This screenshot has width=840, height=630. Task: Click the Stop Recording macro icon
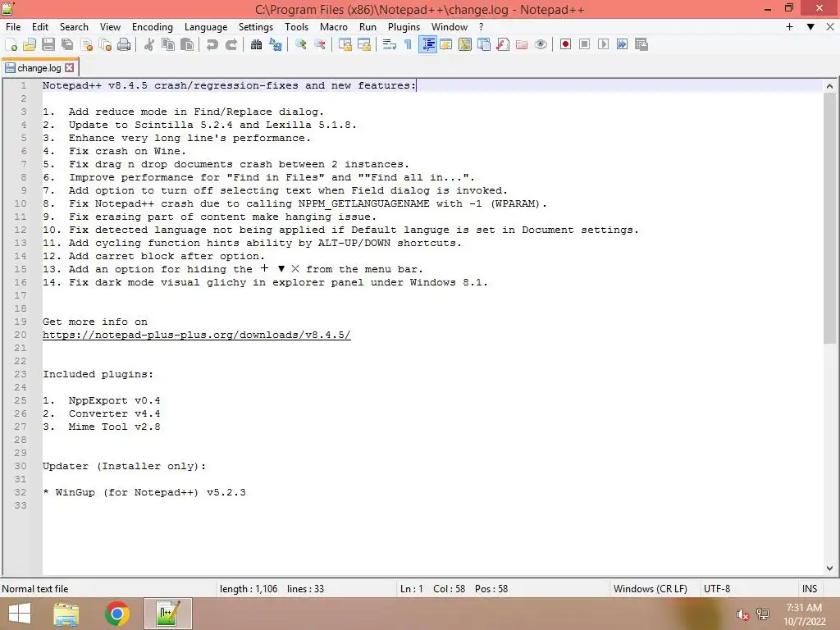pos(584,44)
